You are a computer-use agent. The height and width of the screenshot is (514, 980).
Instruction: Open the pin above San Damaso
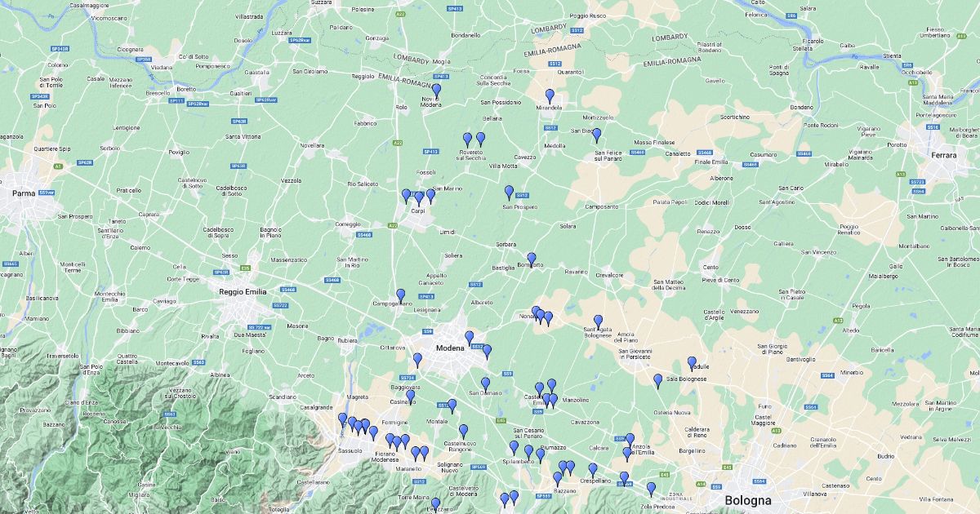pos(485,384)
